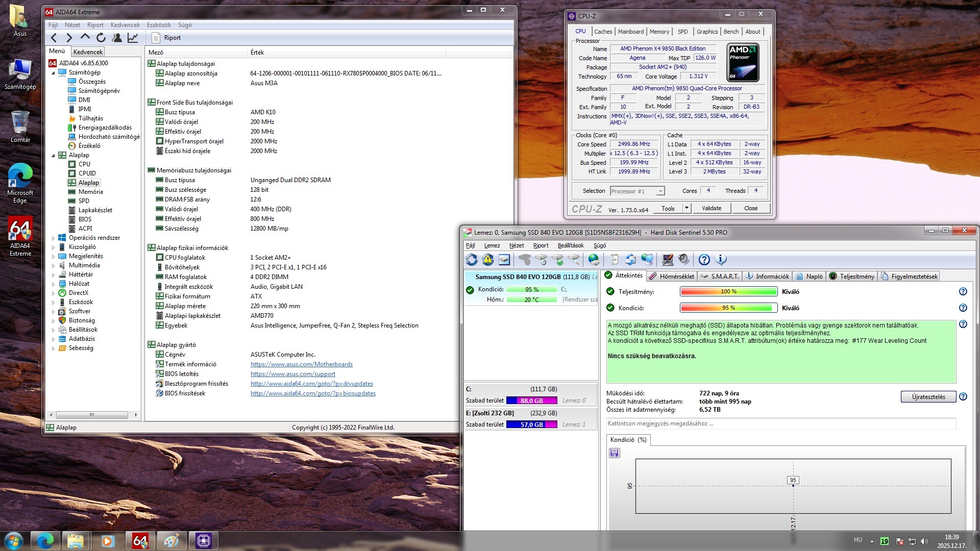Click the globe disk icon in Sentinel toolbar
This screenshot has width=980, height=551.
(x=594, y=260)
